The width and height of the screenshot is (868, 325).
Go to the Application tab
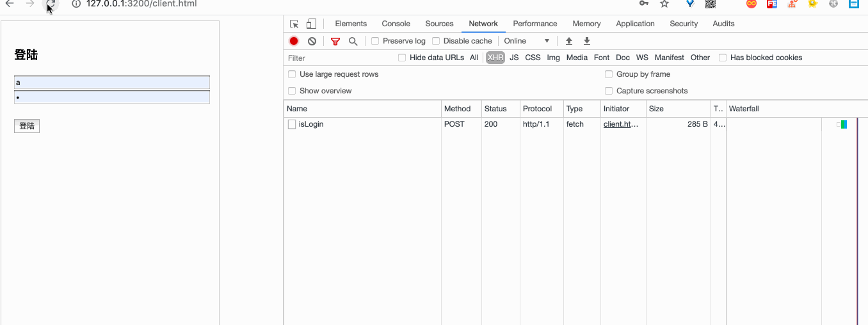[635, 24]
